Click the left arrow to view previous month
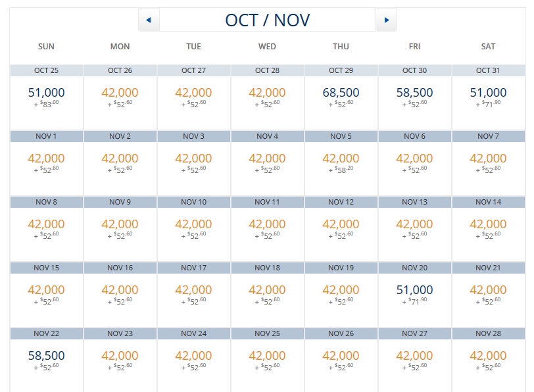This screenshot has width=534, height=392. [x=149, y=19]
